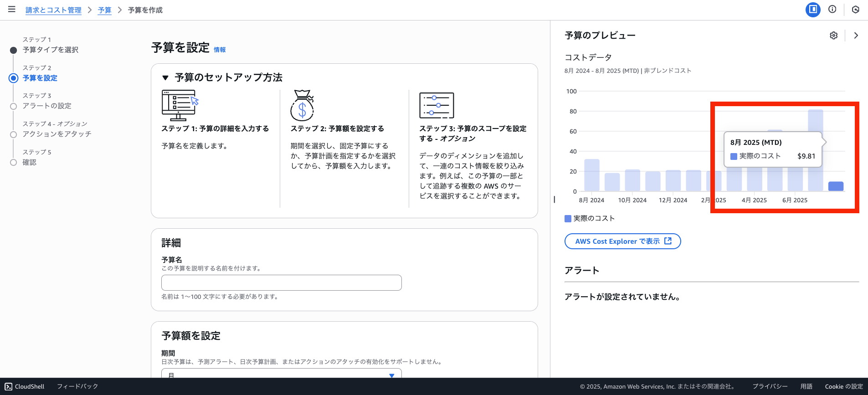Screen dimensions: 868x395
Task: Click the ステップ 1: 予算の詳細を入力する heading
Action: click(x=215, y=128)
